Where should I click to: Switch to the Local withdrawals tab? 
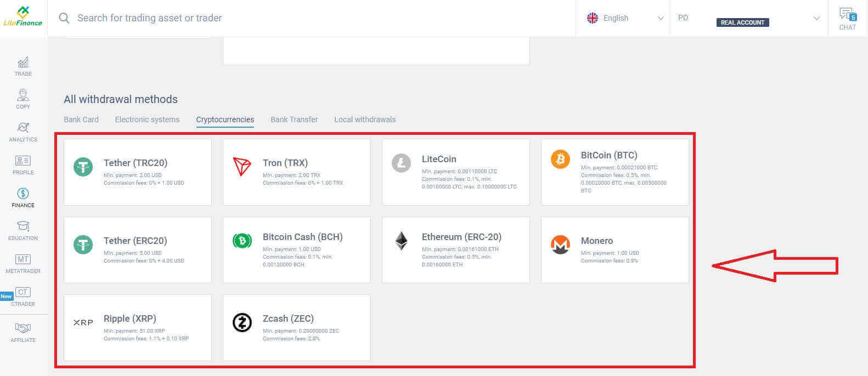365,119
